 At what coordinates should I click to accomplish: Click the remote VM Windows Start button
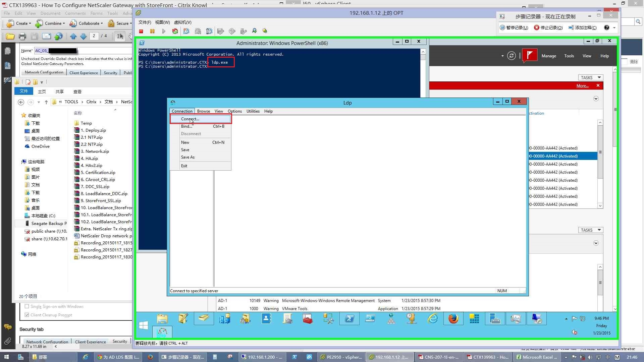tap(144, 325)
